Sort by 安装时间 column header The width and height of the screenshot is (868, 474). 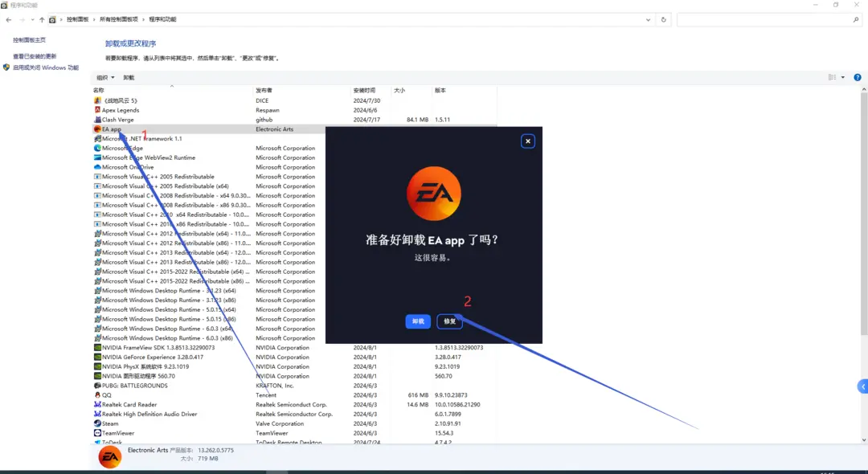click(x=364, y=90)
